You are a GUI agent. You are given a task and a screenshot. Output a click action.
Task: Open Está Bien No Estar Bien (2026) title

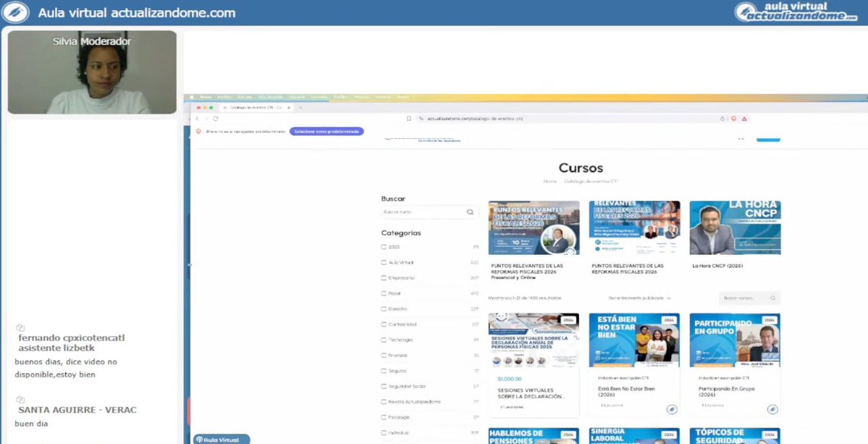tap(627, 391)
